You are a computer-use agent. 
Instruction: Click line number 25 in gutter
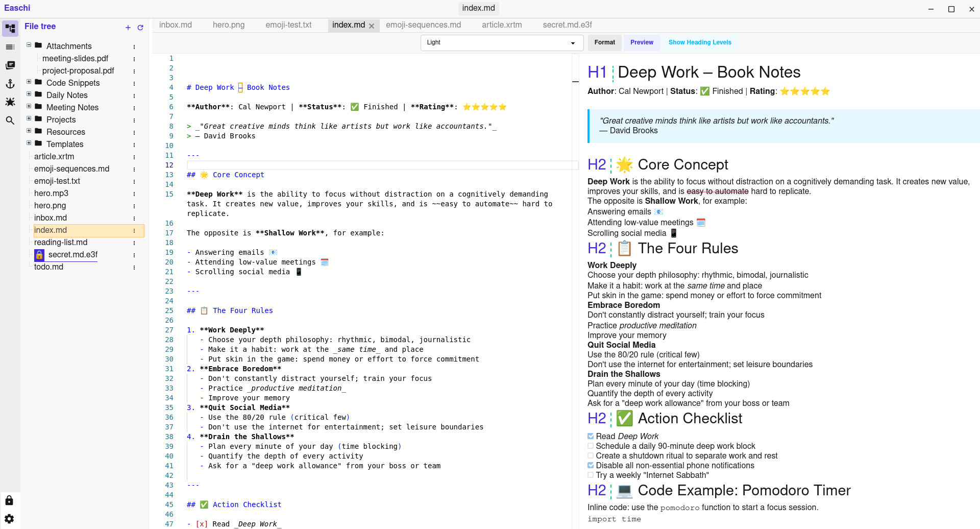pos(169,310)
